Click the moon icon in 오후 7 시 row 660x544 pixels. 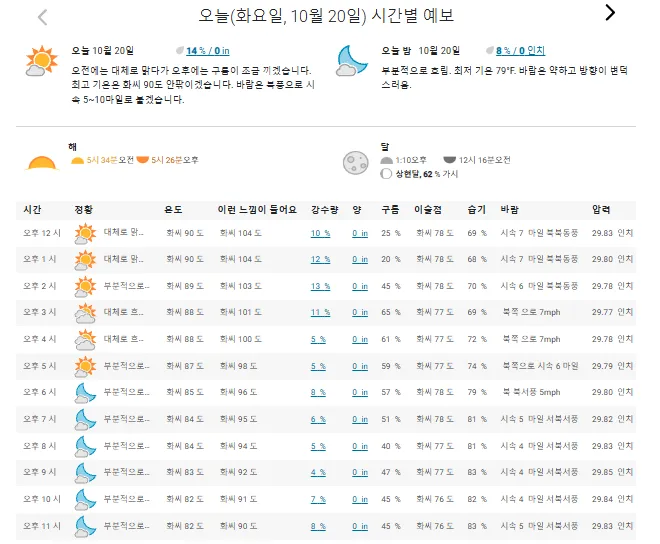pos(85,420)
